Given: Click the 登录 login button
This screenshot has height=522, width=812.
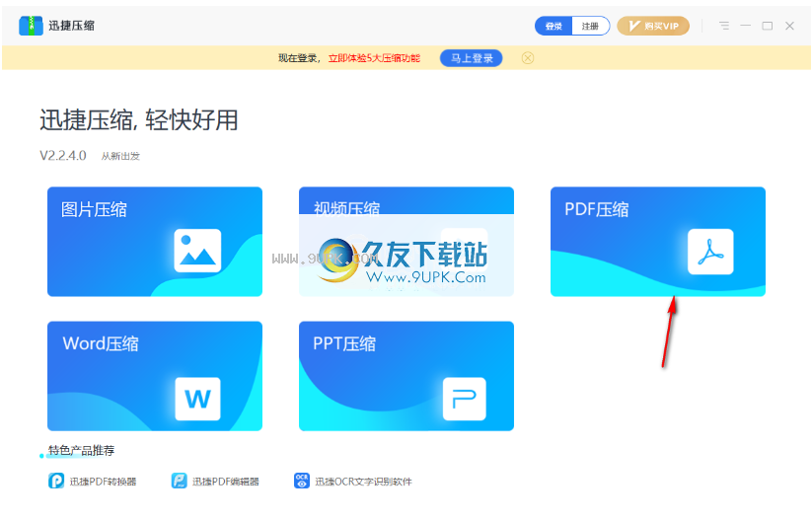Looking at the screenshot, I should tap(554, 26).
